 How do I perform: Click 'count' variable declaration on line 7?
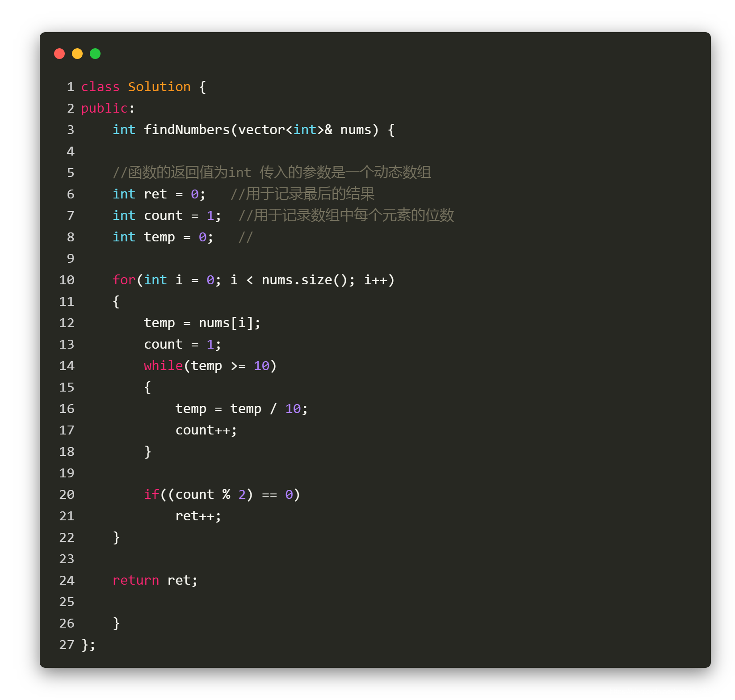pos(164,215)
